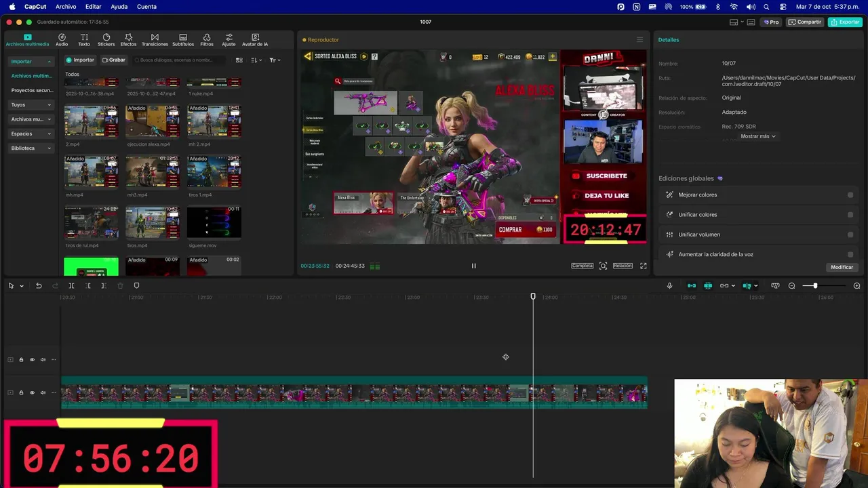Open the Audio panel
This screenshot has width=868, height=488.
pos(62,40)
